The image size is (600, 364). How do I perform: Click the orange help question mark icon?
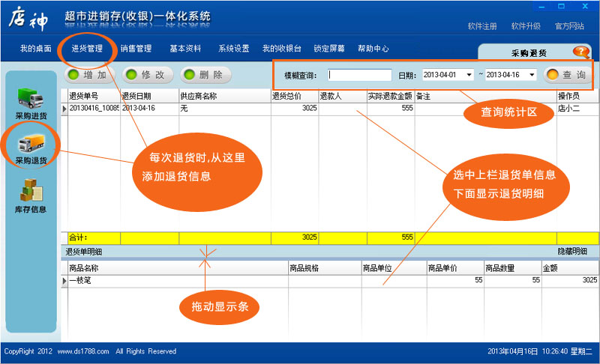[580, 52]
